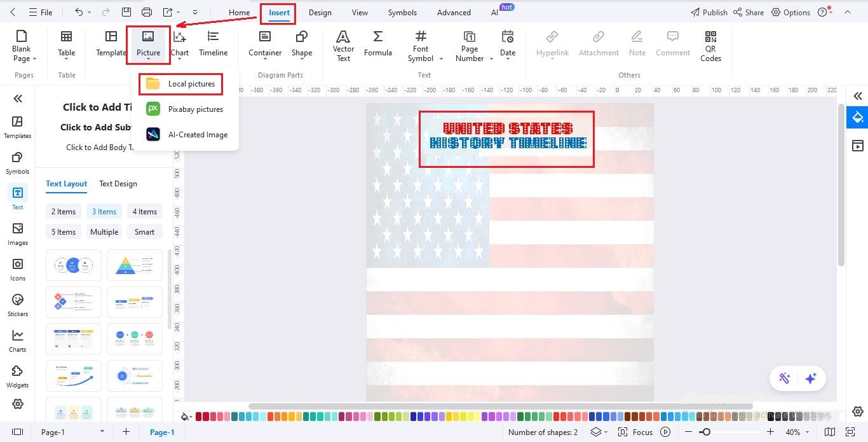Choose AI-Created Image from the menu

click(x=187, y=135)
